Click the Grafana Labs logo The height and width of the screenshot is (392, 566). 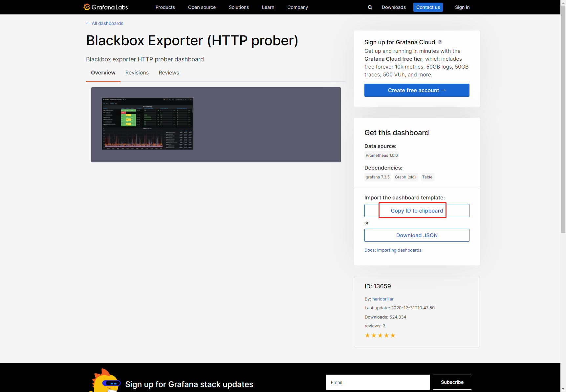click(105, 7)
